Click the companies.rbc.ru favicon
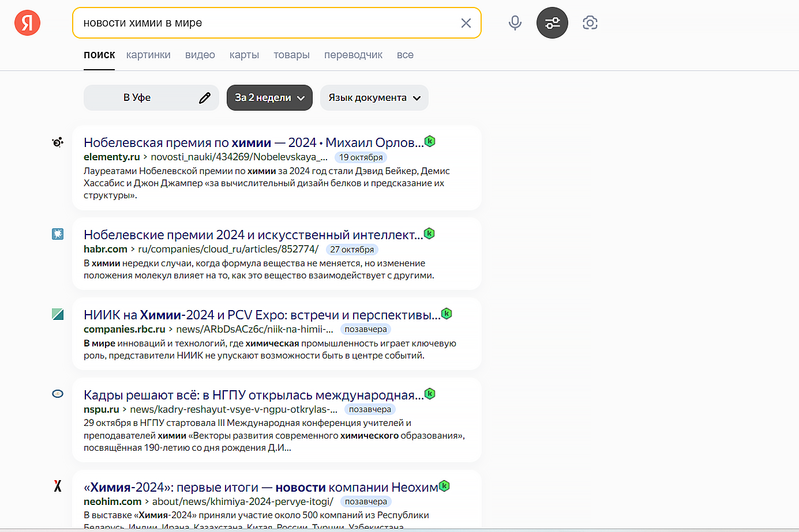The image size is (799, 532). (58, 314)
